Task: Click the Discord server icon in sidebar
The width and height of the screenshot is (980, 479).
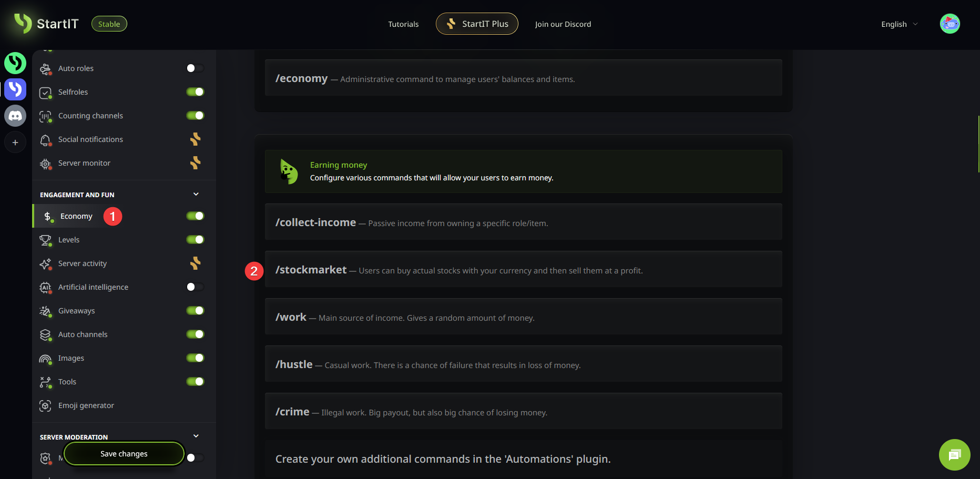Action: tap(15, 116)
